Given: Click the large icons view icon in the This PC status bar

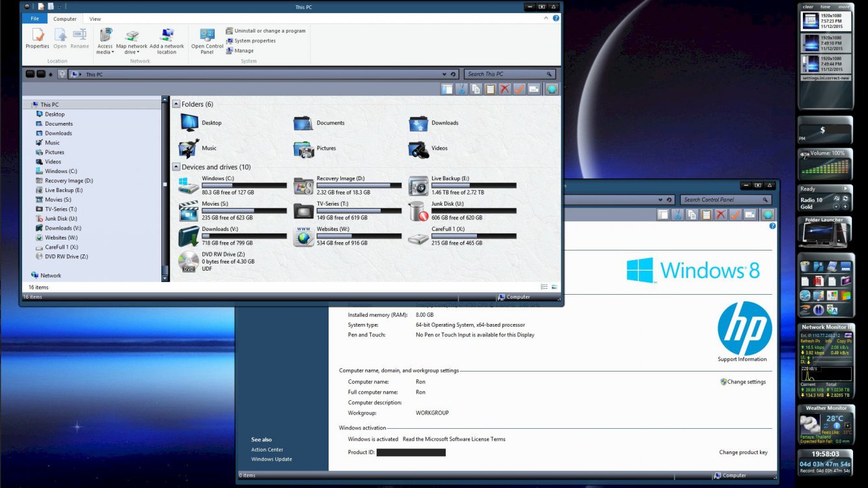Looking at the screenshot, I should (554, 287).
